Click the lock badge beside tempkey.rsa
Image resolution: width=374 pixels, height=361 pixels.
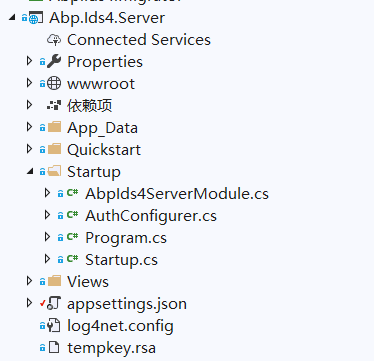42,348
